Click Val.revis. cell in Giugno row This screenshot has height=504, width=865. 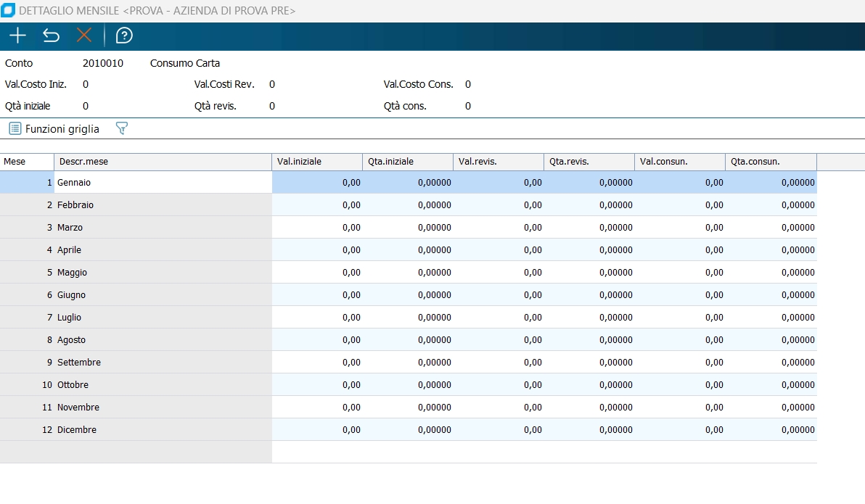[x=499, y=295]
